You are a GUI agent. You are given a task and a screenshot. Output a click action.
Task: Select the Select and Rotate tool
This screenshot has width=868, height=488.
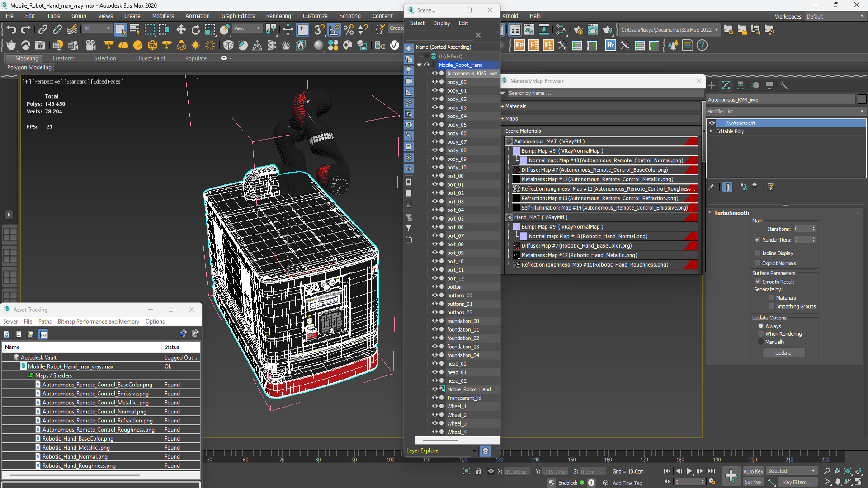click(196, 30)
